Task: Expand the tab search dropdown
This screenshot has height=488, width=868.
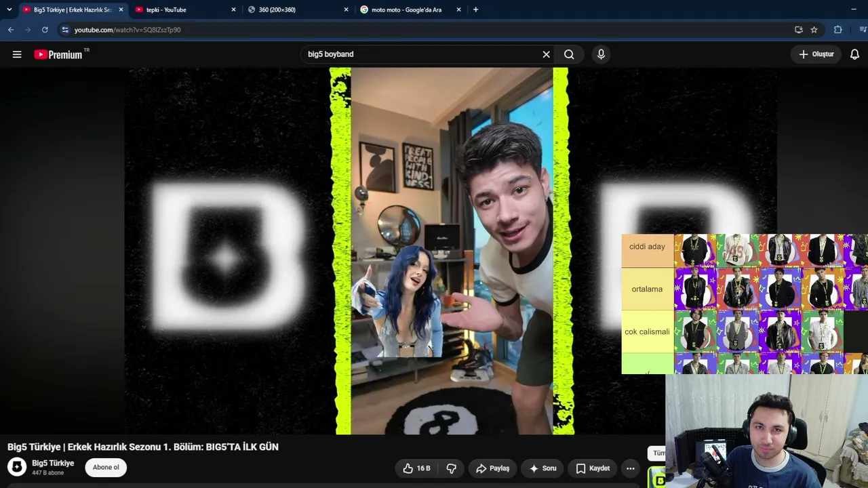Action: point(9,9)
